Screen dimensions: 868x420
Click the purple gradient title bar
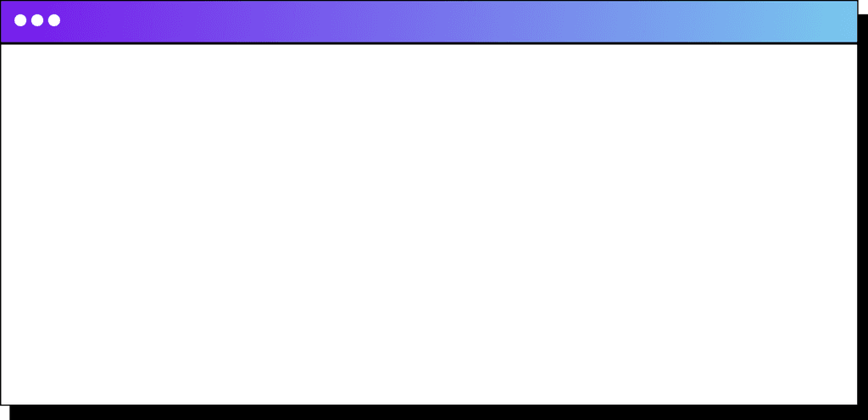[429, 21]
